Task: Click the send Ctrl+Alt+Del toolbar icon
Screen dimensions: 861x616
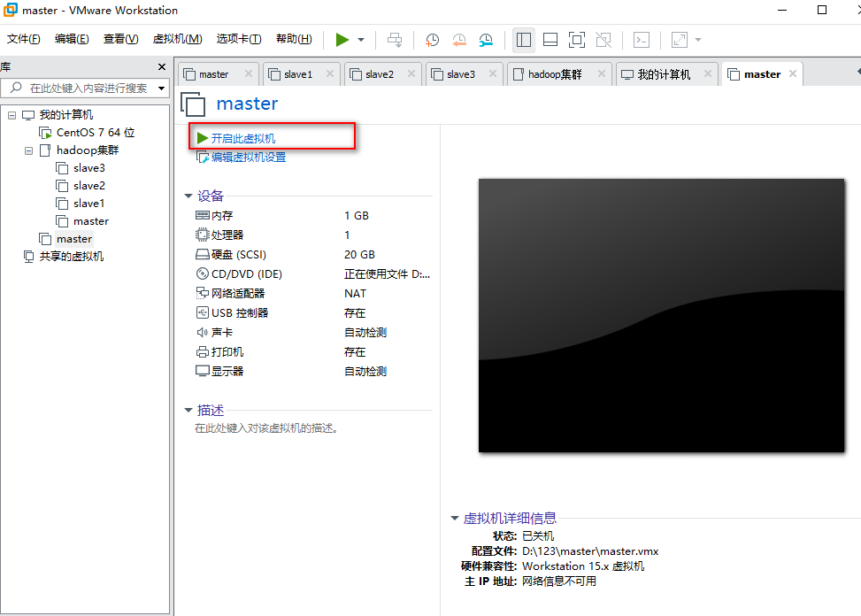Action: (x=395, y=40)
